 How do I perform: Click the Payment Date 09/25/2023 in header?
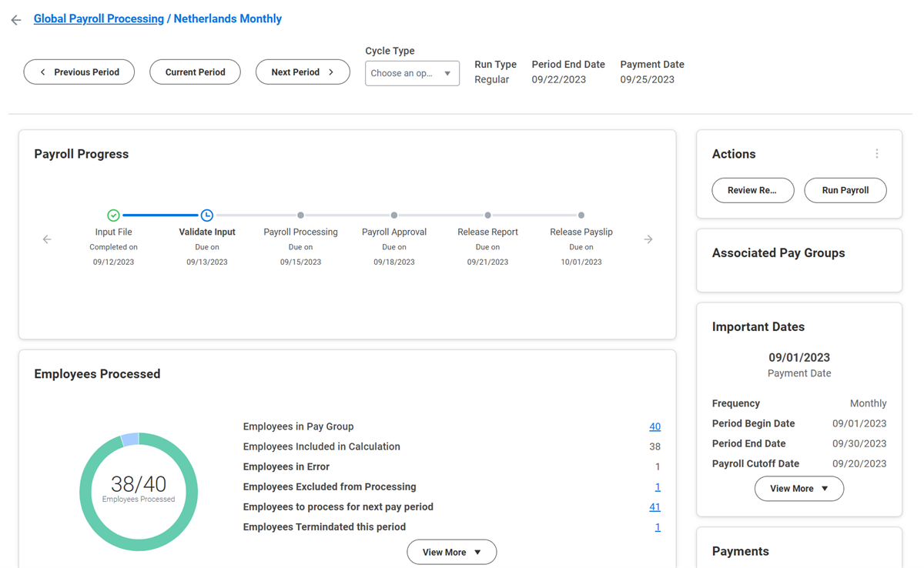point(648,79)
